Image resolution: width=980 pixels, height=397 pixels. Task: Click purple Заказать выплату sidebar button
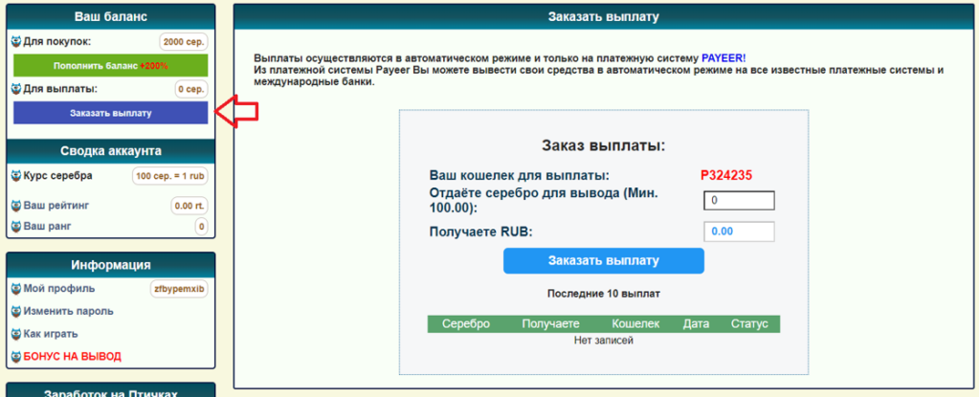111,113
